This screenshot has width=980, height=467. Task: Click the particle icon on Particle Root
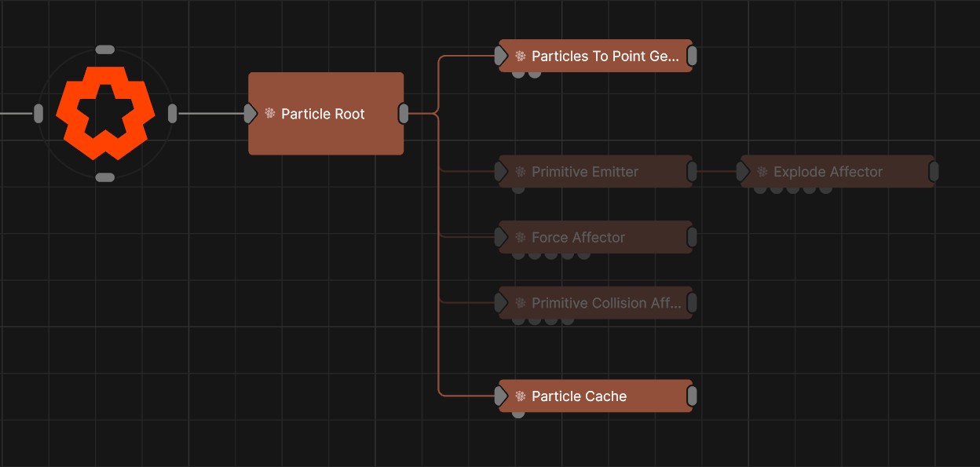pos(270,114)
